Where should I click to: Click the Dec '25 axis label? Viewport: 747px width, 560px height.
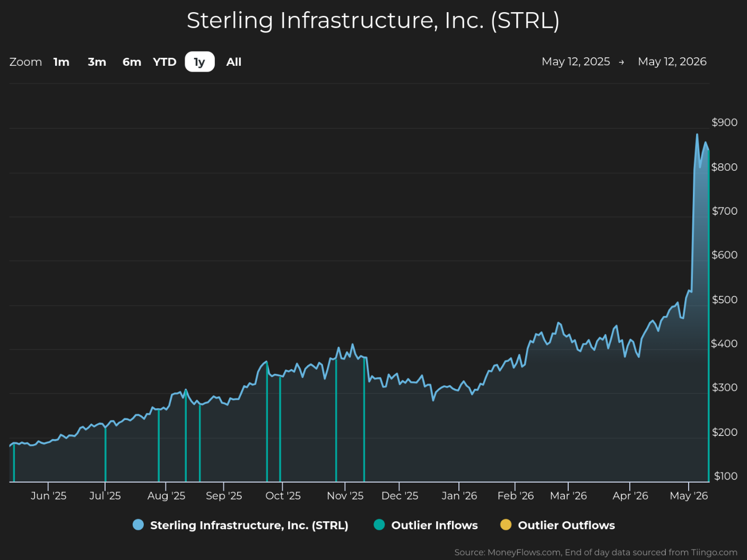[x=399, y=496]
